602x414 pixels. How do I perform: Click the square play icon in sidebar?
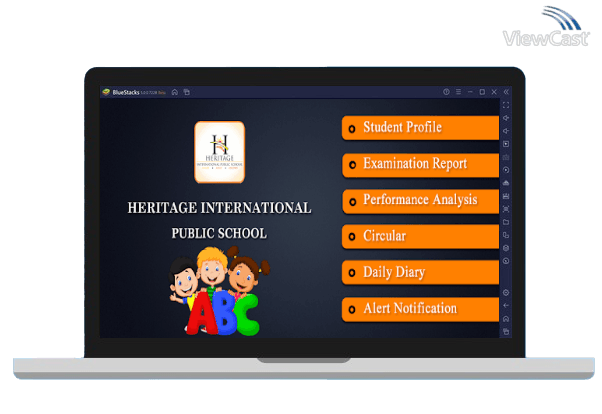coord(506,144)
